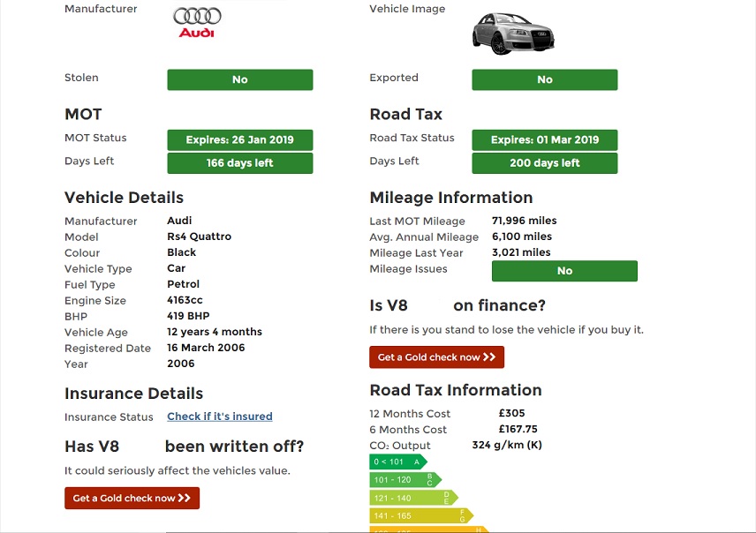Click the 'Petrol' fuel type value

point(183,284)
